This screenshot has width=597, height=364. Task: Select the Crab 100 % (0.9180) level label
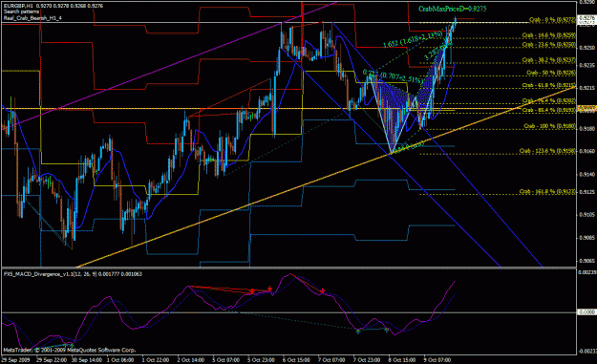pos(549,126)
